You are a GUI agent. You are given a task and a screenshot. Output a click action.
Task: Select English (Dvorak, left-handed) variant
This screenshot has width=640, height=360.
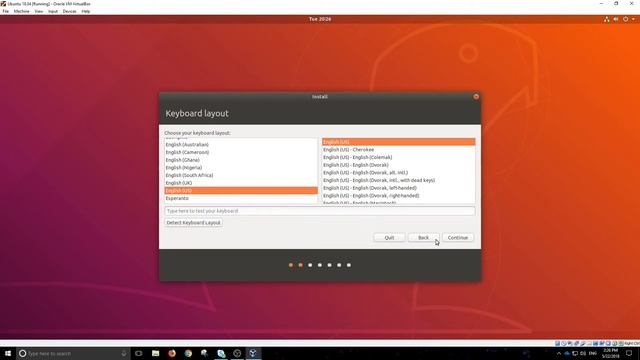398,188
